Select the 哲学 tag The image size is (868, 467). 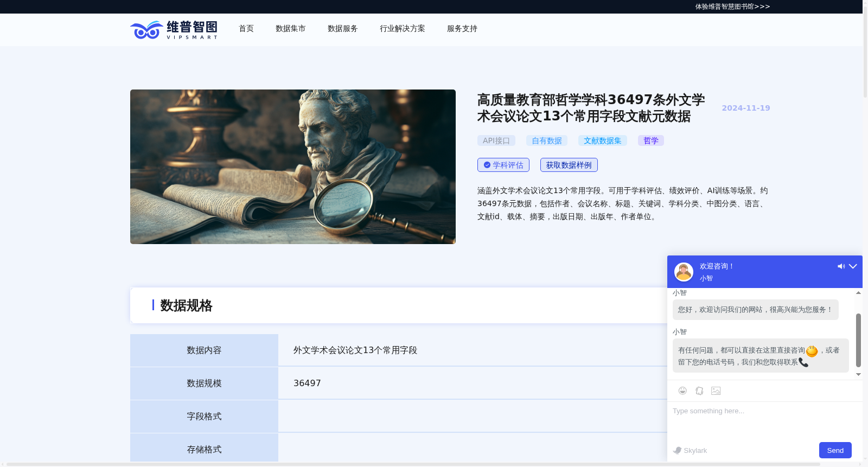tap(651, 140)
